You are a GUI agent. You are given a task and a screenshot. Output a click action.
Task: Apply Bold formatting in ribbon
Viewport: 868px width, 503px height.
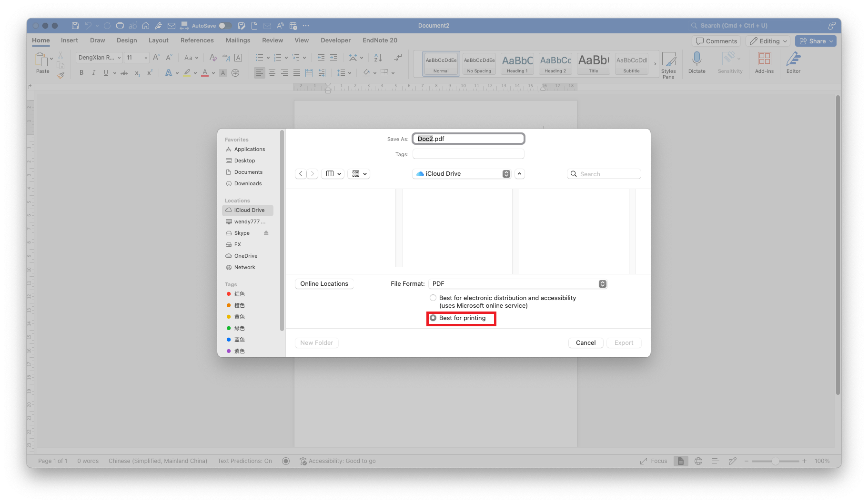(x=81, y=73)
